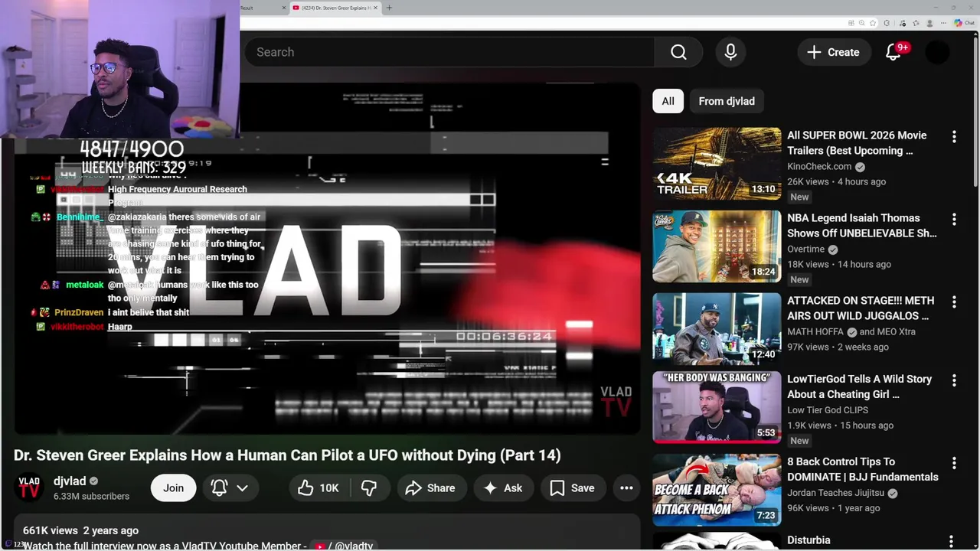Select the All filter chip
980x551 pixels.
point(668,101)
